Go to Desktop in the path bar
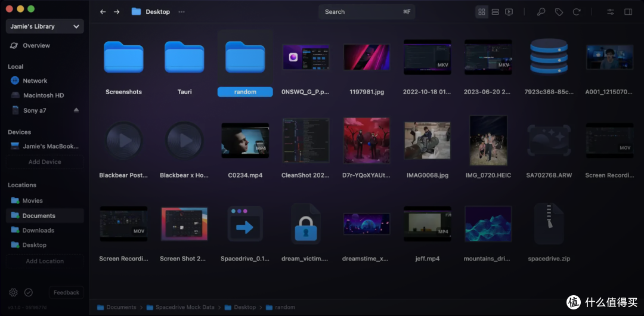The image size is (644, 316). [240, 308]
